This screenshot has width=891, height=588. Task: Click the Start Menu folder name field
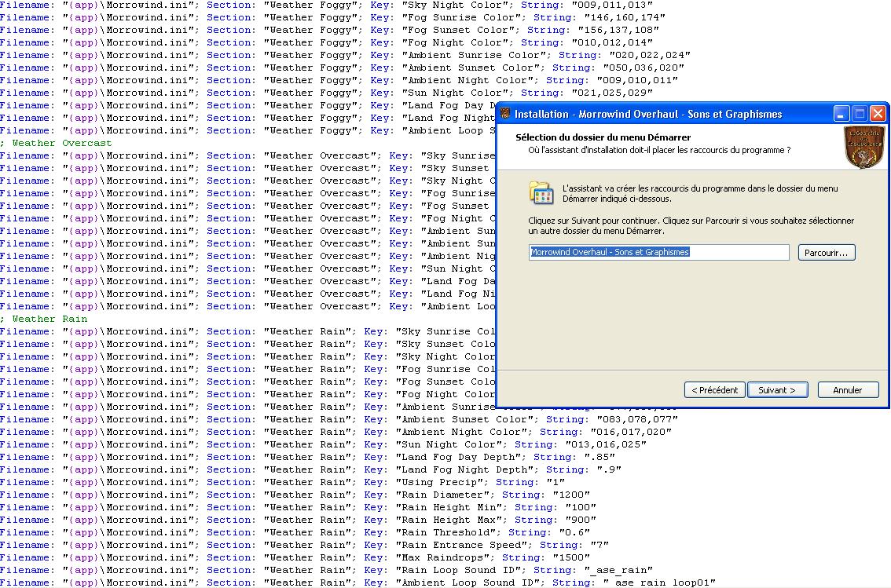coord(659,252)
